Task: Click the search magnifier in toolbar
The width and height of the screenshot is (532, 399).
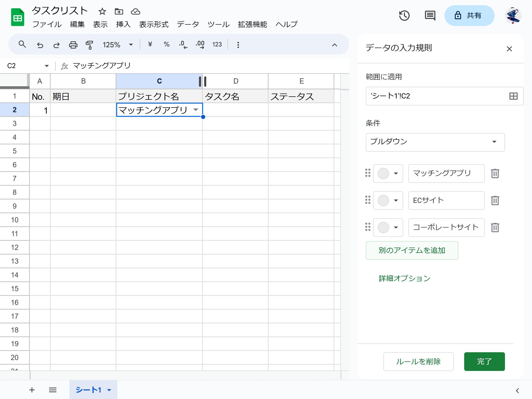Action: (x=22, y=44)
